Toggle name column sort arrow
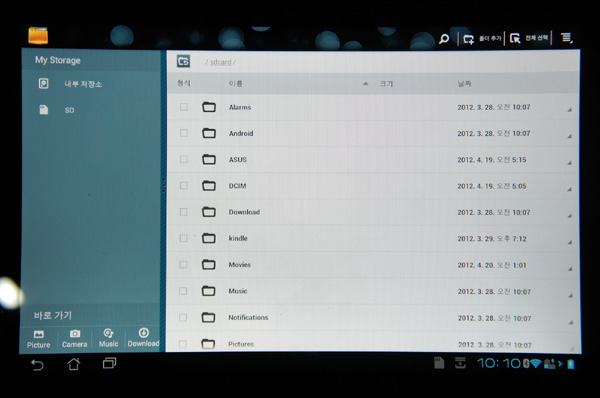 (365, 83)
